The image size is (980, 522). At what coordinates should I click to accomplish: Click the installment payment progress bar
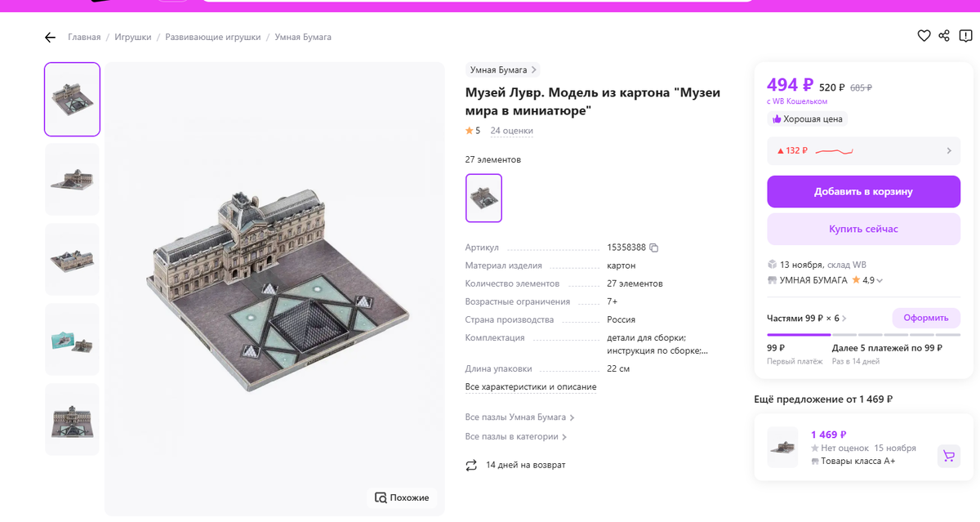863,335
